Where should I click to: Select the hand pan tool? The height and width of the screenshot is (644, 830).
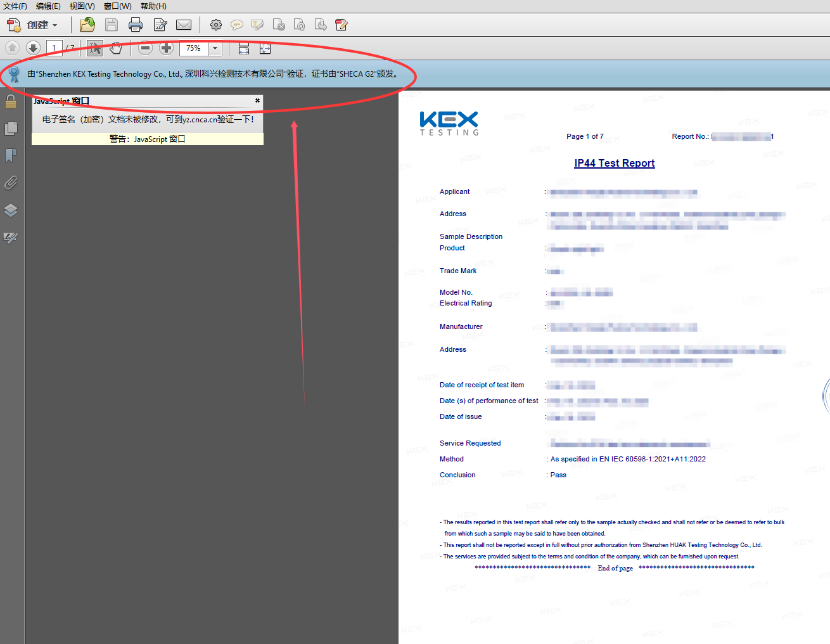(115, 48)
